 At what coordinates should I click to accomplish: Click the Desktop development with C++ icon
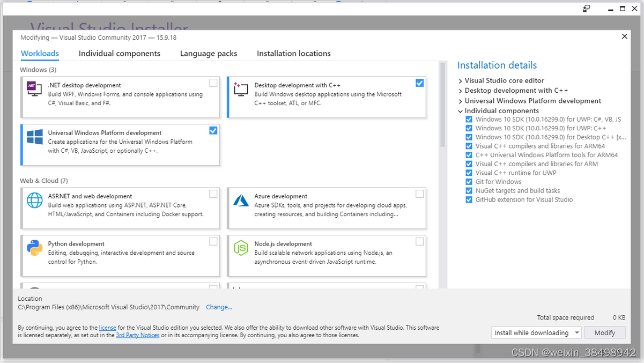(241, 89)
